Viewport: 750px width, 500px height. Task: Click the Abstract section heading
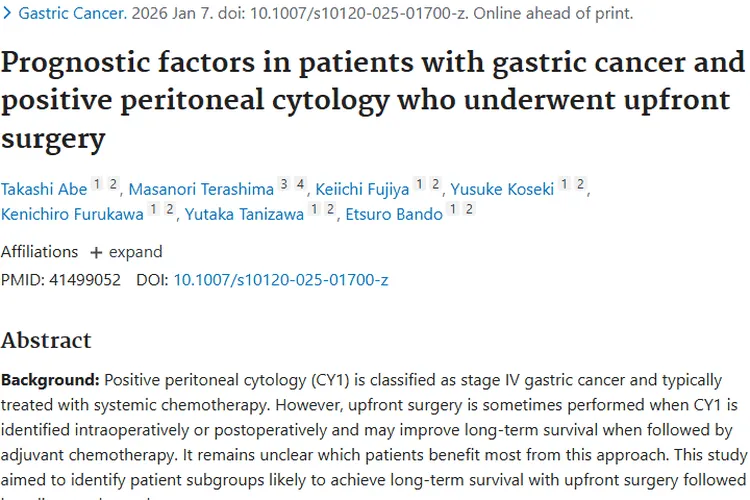point(46,340)
